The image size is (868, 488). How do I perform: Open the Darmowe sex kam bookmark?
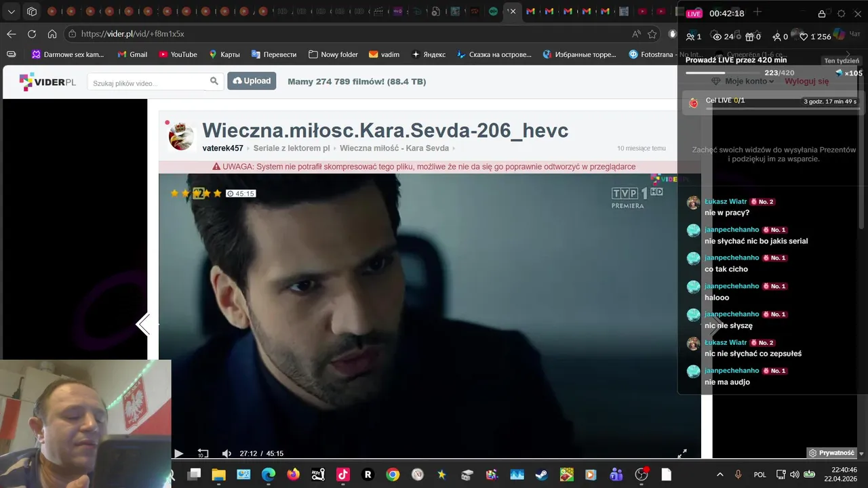click(x=68, y=54)
